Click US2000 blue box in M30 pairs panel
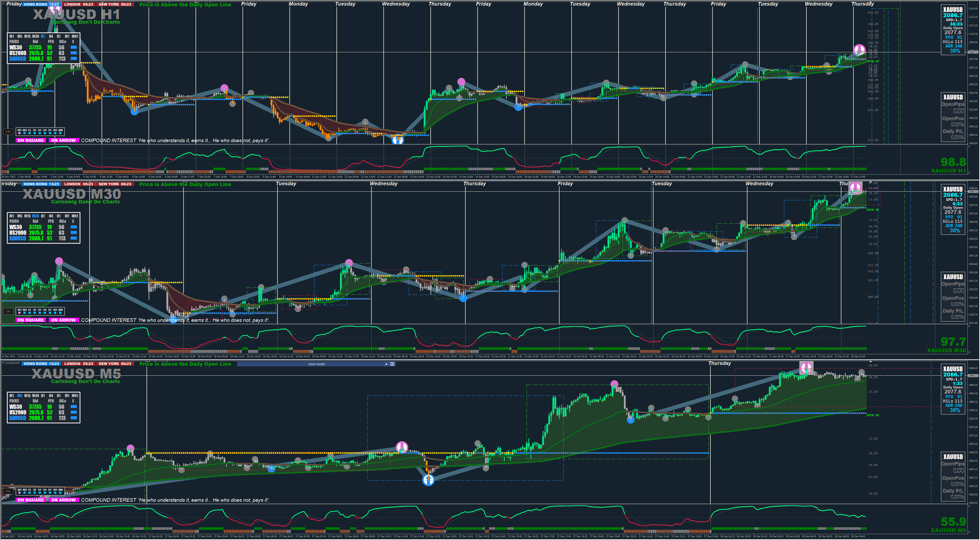The height and width of the screenshot is (540, 980). pos(74,233)
